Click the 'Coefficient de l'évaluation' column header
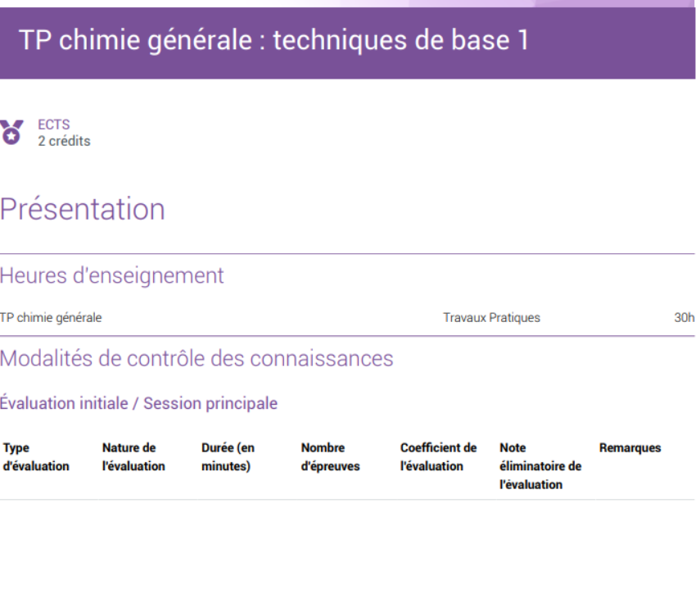The width and height of the screenshot is (700, 612). click(438, 457)
